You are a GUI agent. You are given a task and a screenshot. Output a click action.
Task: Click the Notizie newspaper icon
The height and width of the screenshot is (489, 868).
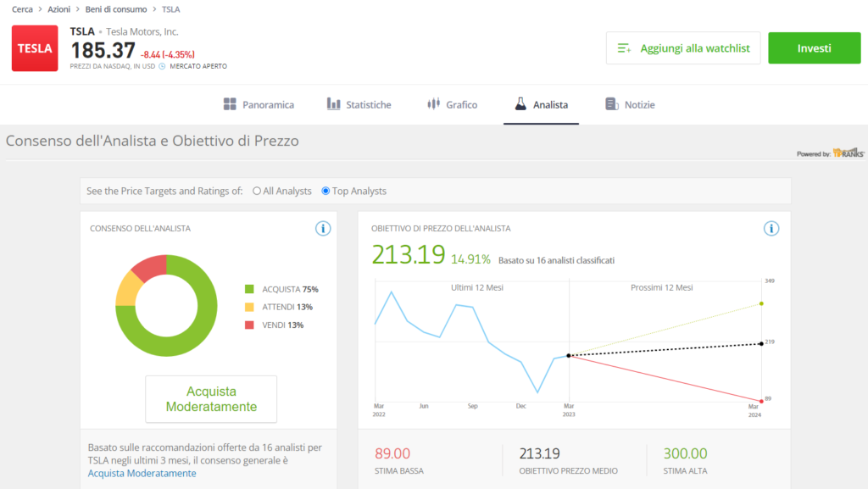[612, 104]
